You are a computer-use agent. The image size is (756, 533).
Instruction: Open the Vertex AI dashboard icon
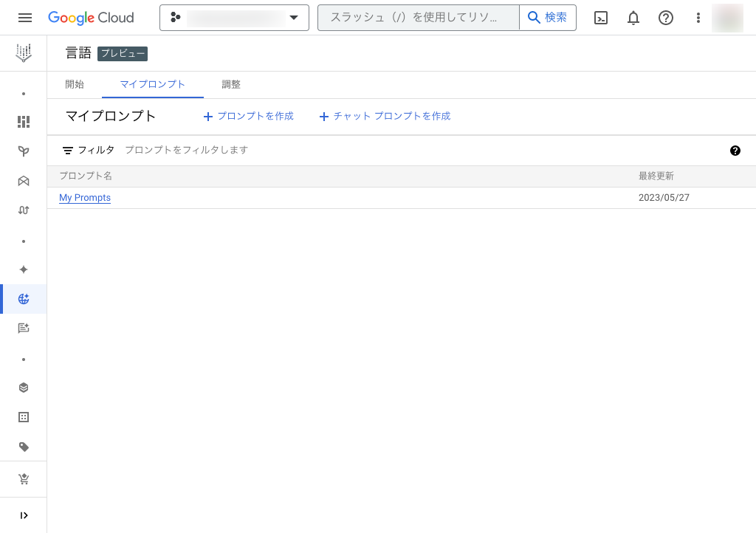click(24, 122)
